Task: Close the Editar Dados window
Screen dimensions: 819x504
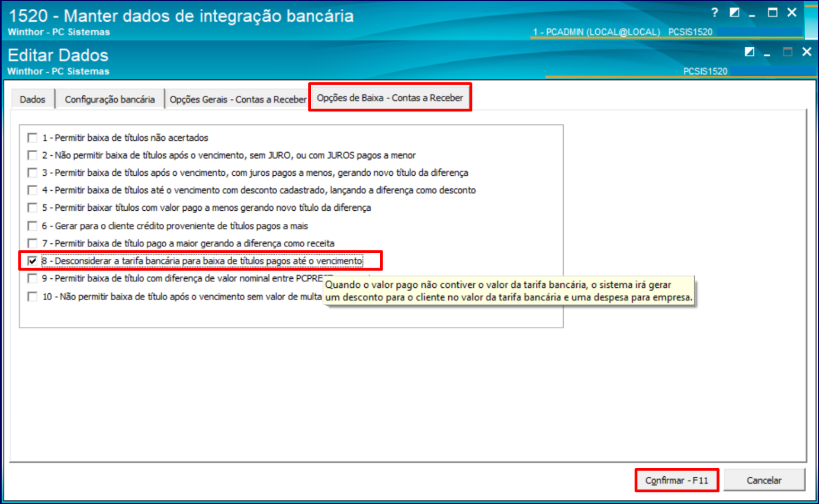Action: coord(806,52)
